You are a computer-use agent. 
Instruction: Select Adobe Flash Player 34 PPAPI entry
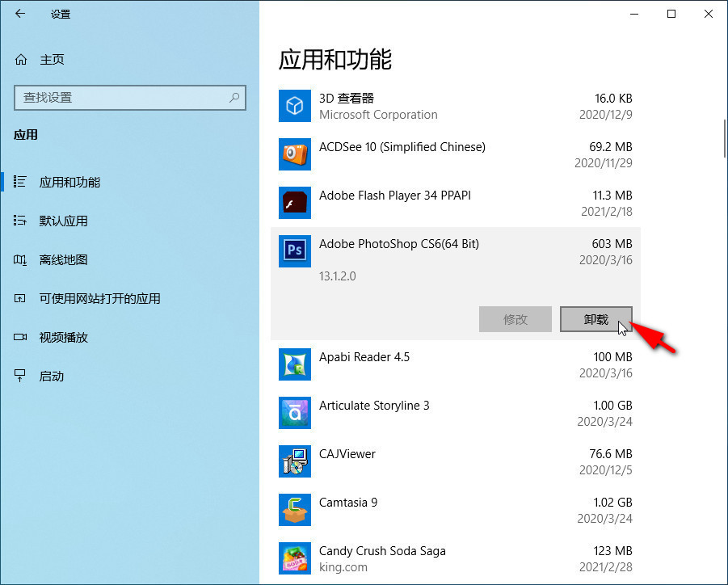click(x=395, y=196)
